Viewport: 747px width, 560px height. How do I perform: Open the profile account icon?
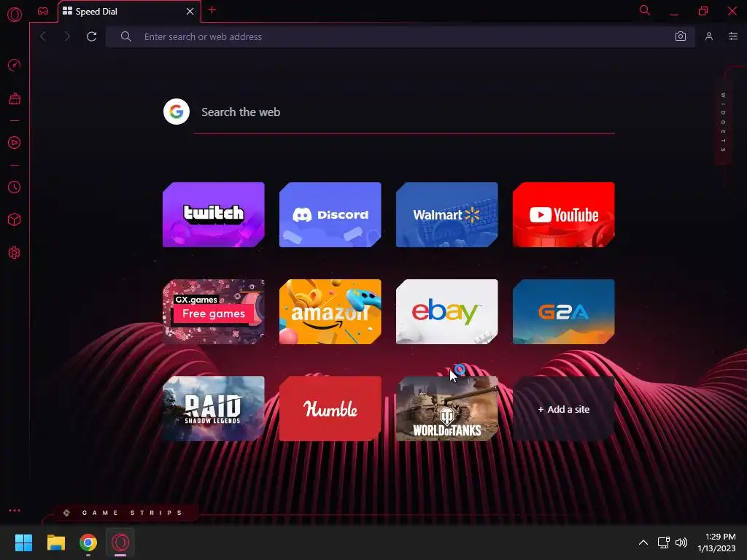(709, 36)
